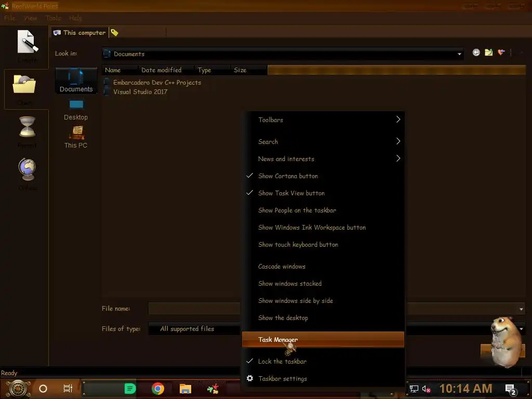The height and width of the screenshot is (399, 532).
Task: Select Task Manager from context menu
Action: coord(323,339)
